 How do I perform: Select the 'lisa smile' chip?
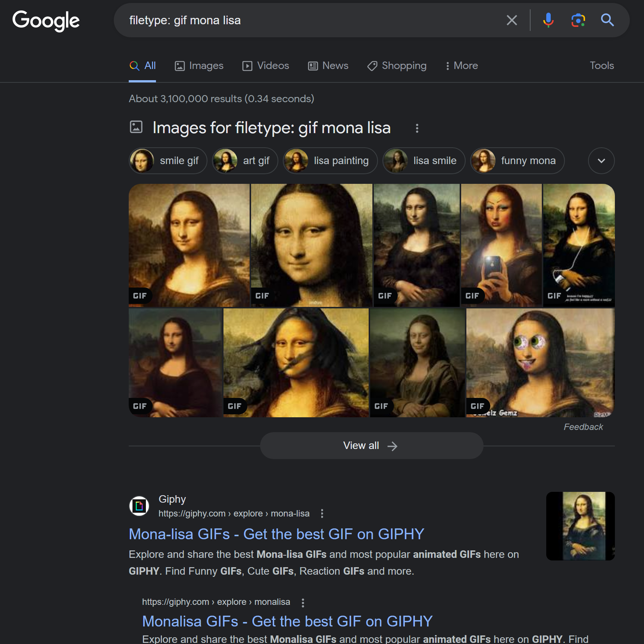click(424, 161)
